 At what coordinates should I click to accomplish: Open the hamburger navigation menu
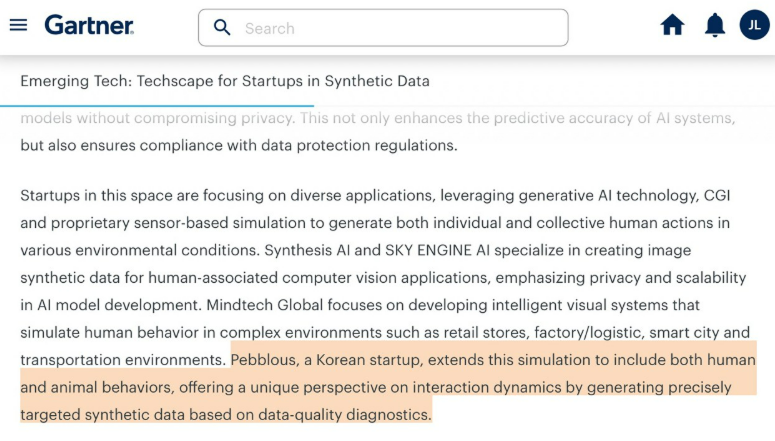click(18, 25)
